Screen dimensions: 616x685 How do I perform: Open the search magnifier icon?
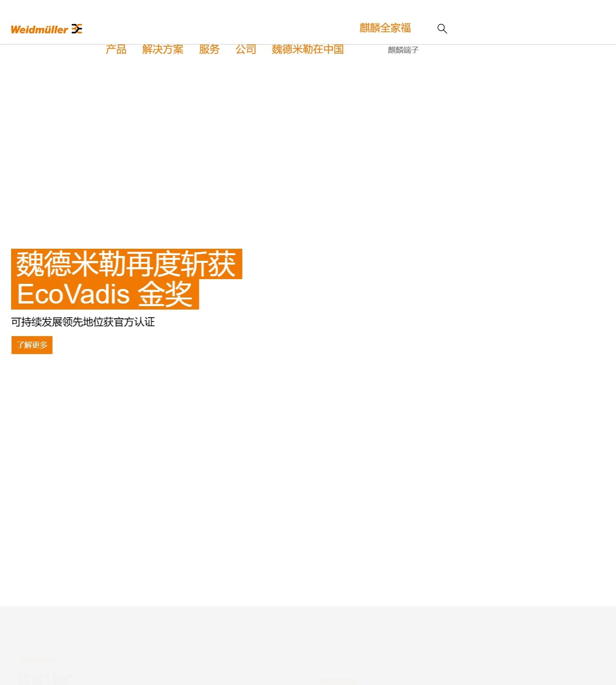442,29
